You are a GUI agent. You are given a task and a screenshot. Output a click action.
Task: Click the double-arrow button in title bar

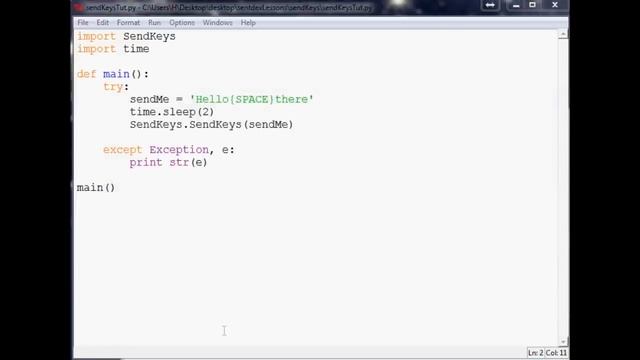490,5
